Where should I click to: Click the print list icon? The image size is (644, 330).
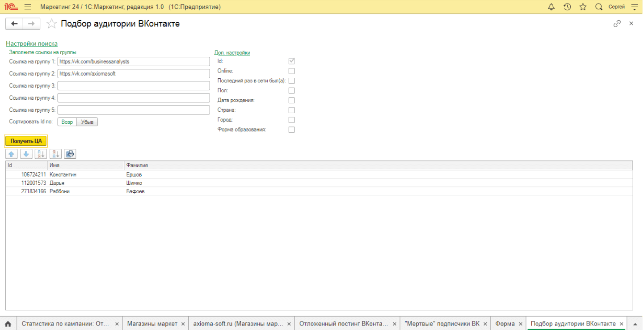pyautogui.click(x=70, y=154)
